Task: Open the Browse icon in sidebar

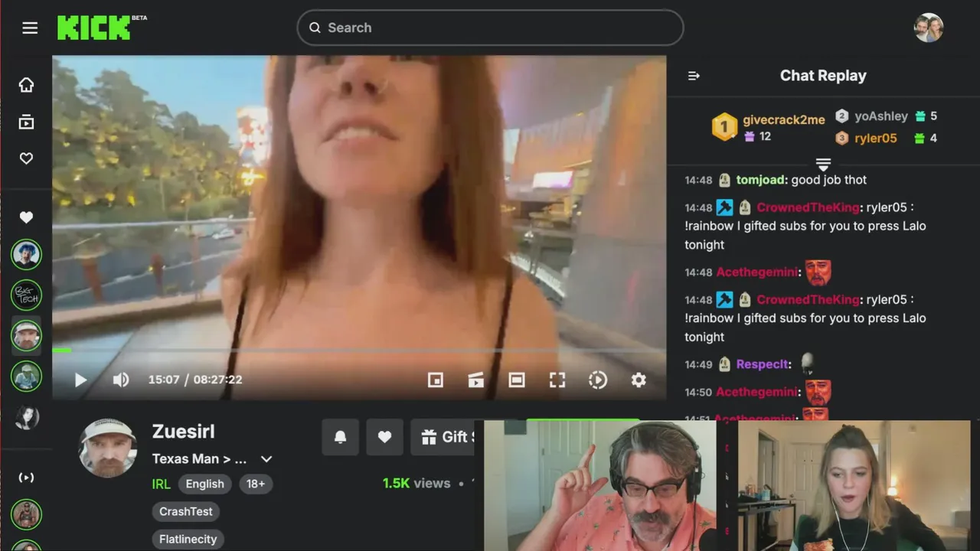Action: tap(26, 122)
